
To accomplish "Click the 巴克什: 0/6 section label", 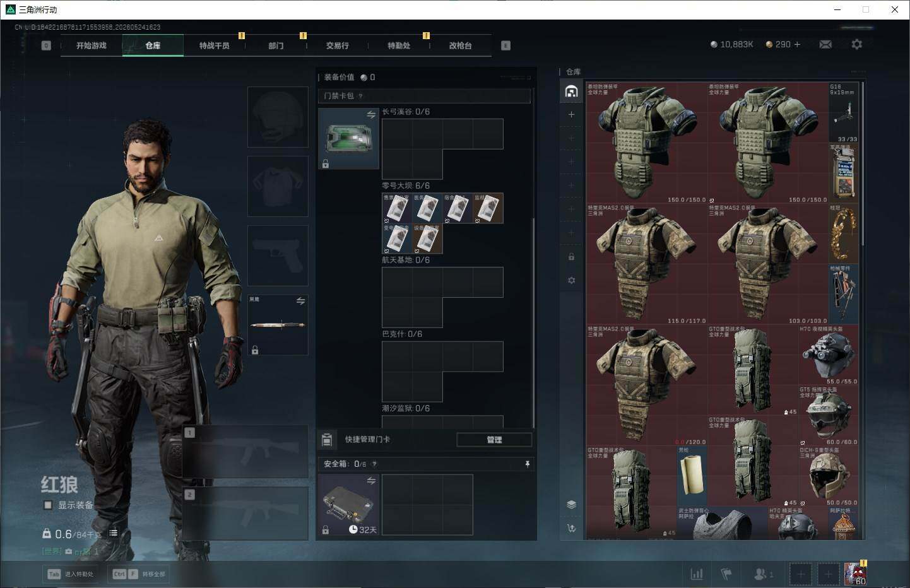I will coord(402,334).
